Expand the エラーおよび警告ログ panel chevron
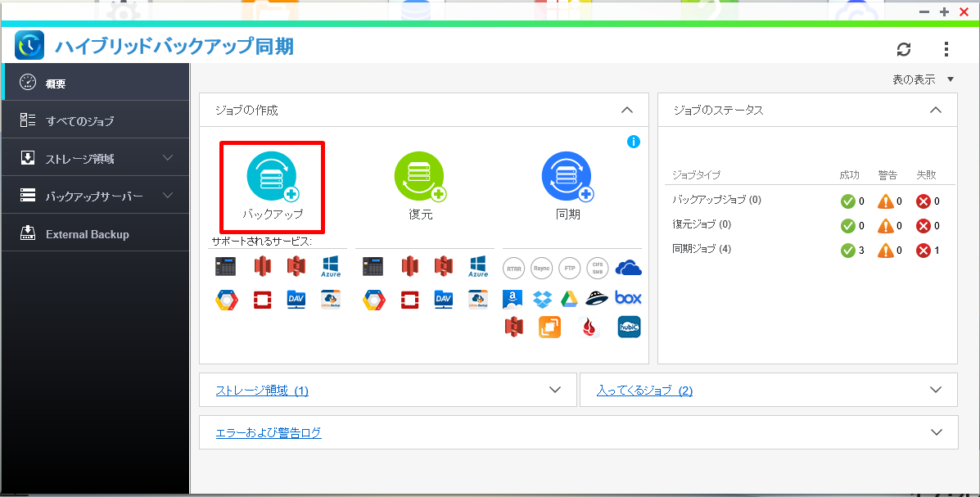The height and width of the screenshot is (497, 980). (937, 432)
